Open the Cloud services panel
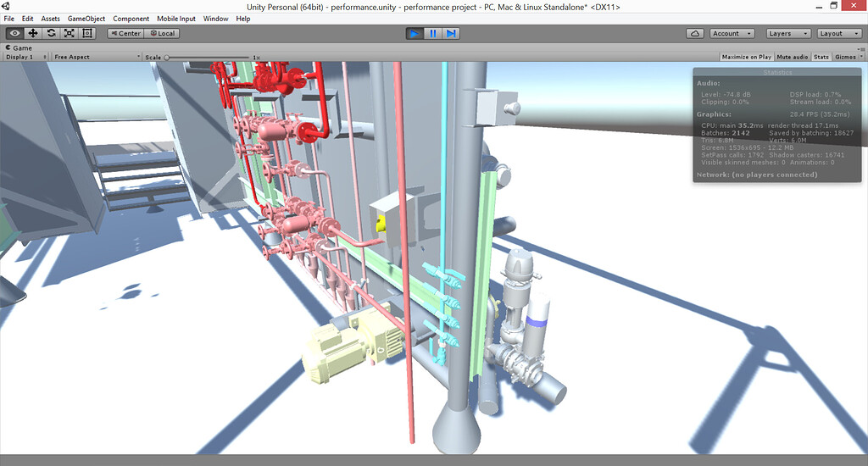This screenshot has width=868, height=466. [695, 33]
